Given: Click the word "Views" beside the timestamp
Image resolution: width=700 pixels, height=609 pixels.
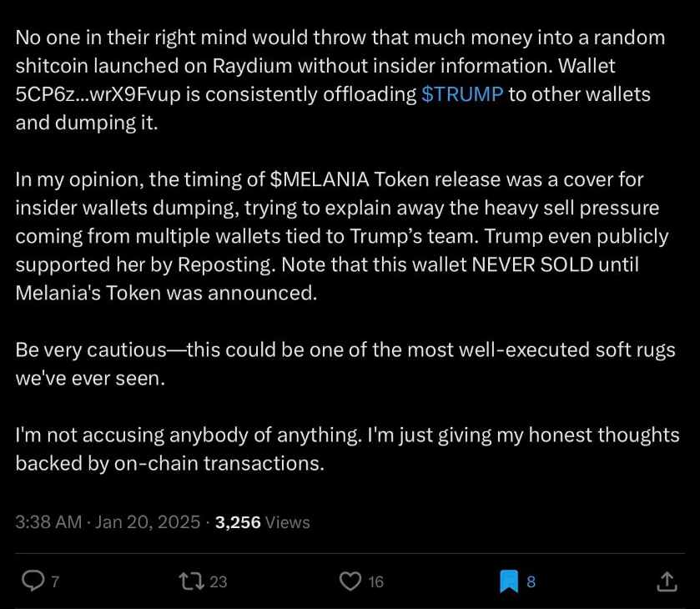Looking at the screenshot, I should pos(288,522).
